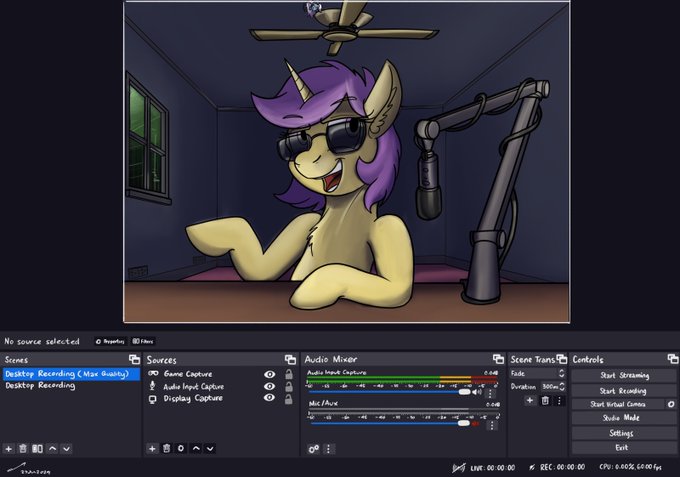
Task: Click the REC: 00:00:00 timer text
Action: [562, 467]
